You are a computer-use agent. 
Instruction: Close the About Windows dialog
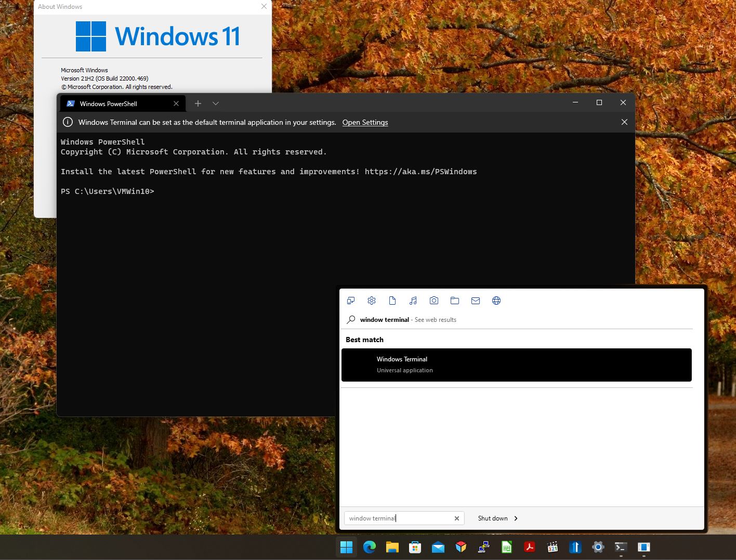264,7
